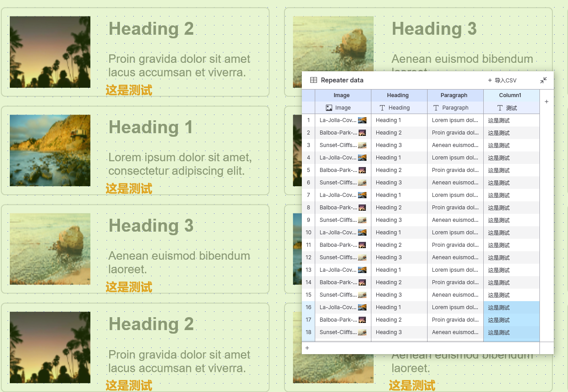Click La-Jolla-Cov... cell in row 10
The width and height of the screenshot is (568, 392).
coord(343,233)
